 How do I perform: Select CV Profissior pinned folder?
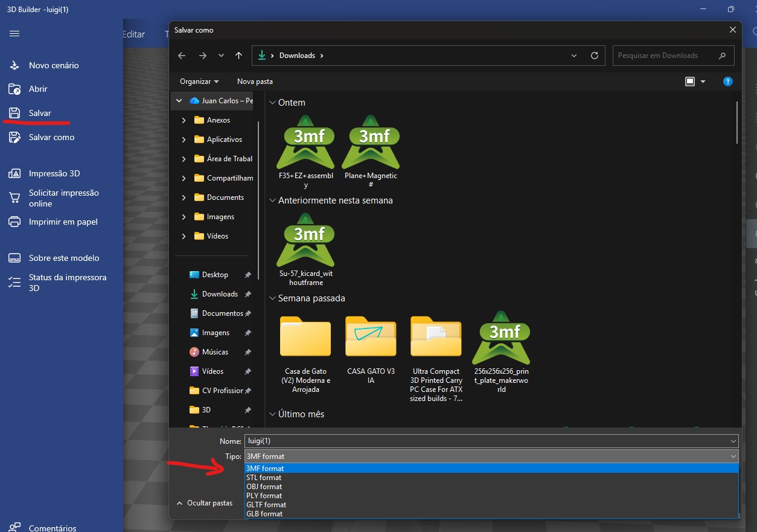(x=222, y=391)
